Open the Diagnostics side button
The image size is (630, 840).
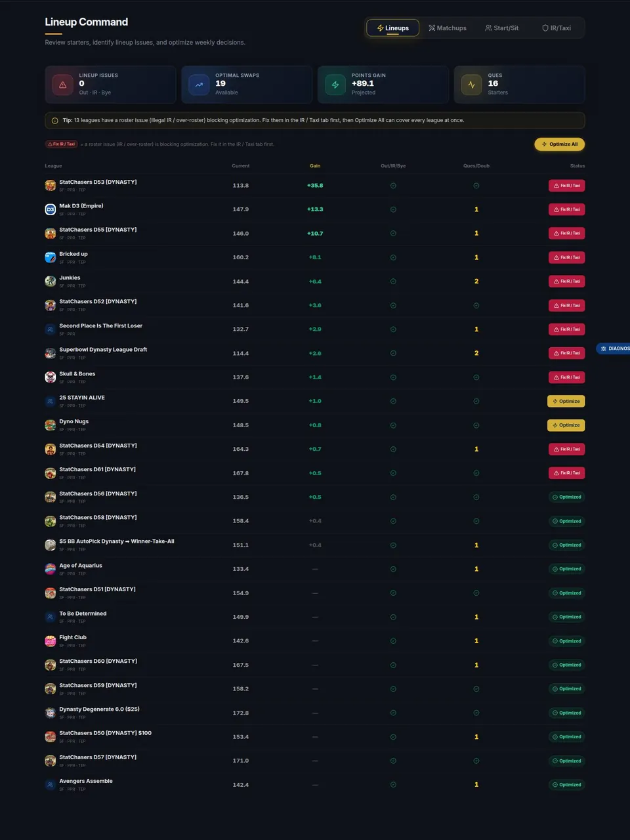(x=614, y=348)
